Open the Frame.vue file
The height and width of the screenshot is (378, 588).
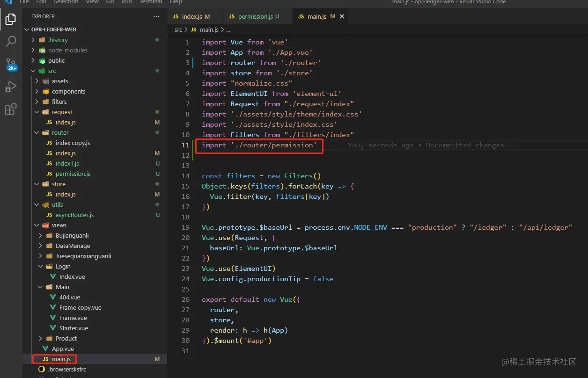[x=73, y=318]
